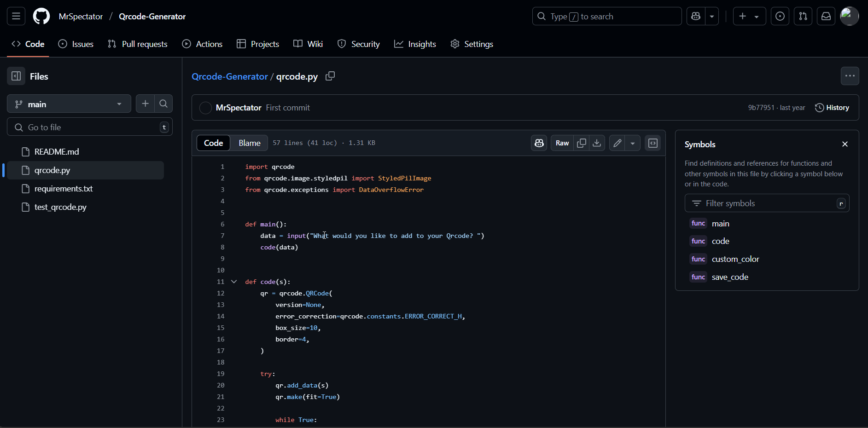868x428 pixels.
Task: Close the Symbols panel
Action: pos(845,144)
